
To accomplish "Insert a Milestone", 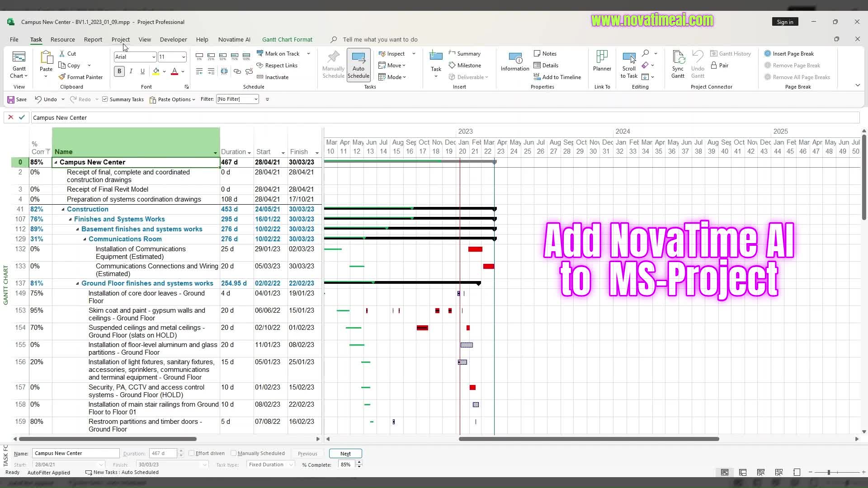I will [x=465, y=65].
